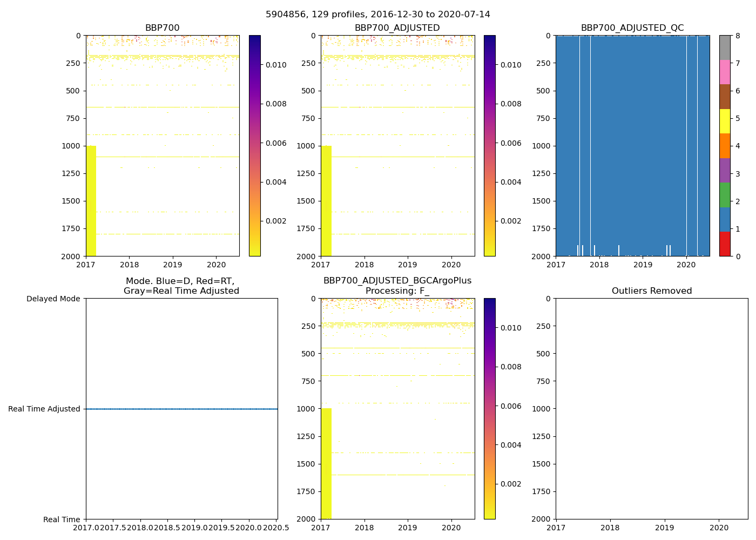
Task: Click the gray top segment of QC colorbar
Action: click(x=724, y=48)
